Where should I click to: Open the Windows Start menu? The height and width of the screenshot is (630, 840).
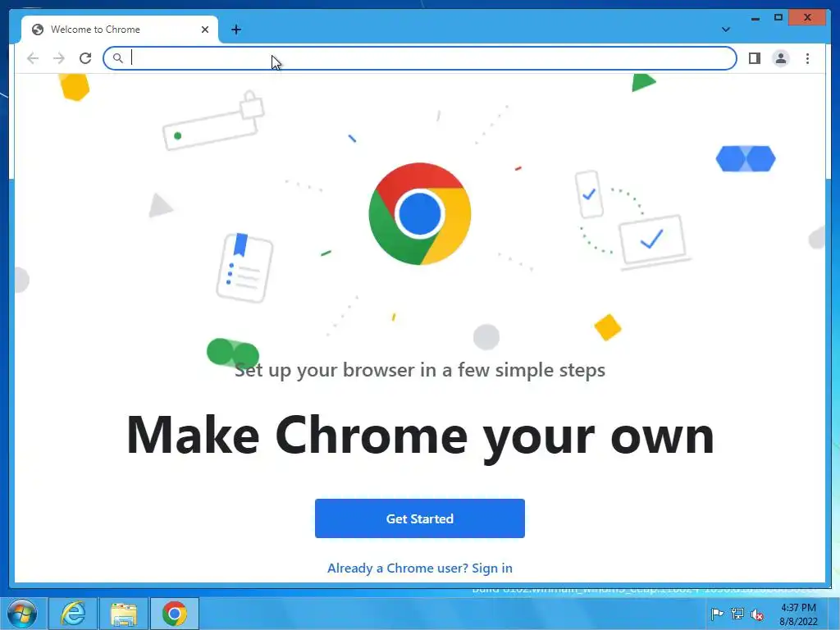22,614
